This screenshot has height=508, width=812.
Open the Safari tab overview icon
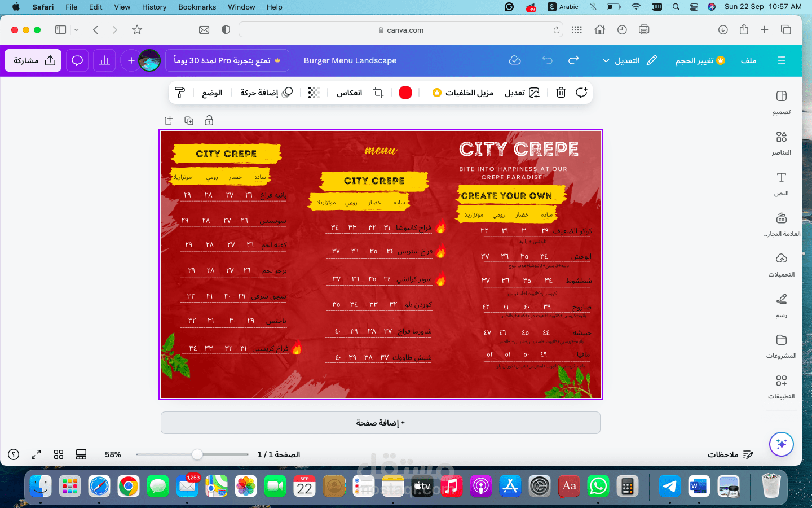tap(785, 30)
